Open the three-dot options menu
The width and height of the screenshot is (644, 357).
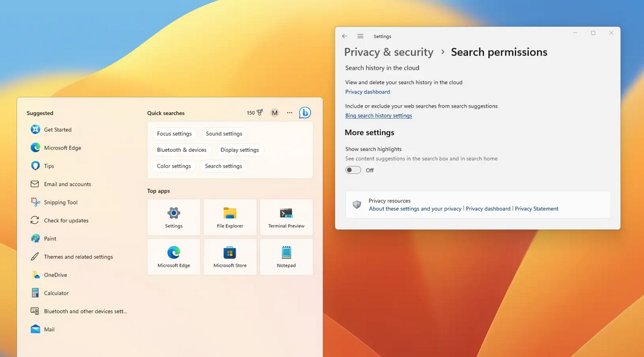290,112
